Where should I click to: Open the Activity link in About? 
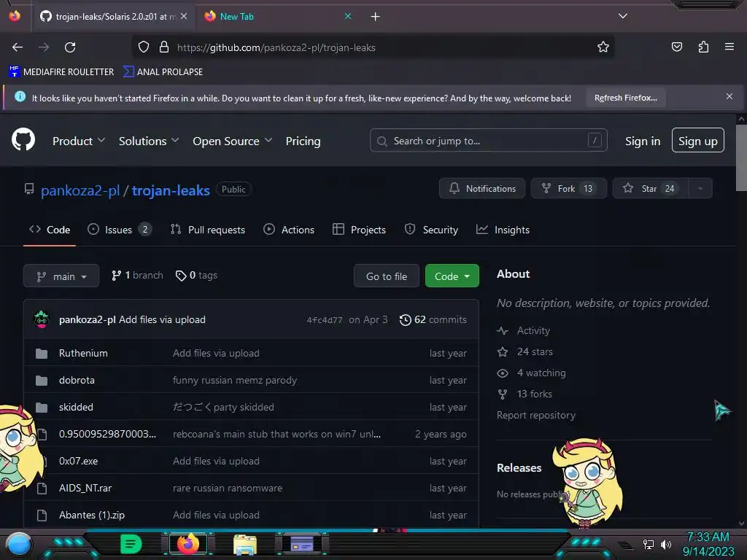(x=524, y=330)
